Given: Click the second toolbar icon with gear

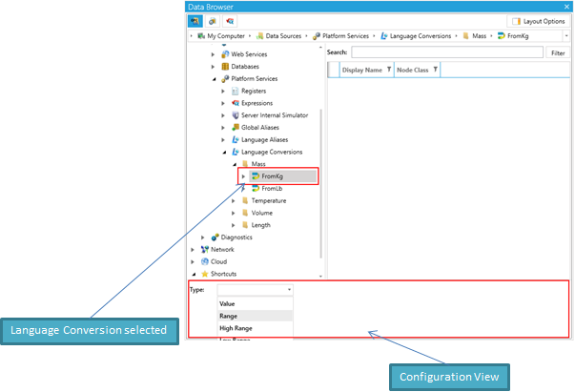Looking at the screenshot, I should 213,21.
